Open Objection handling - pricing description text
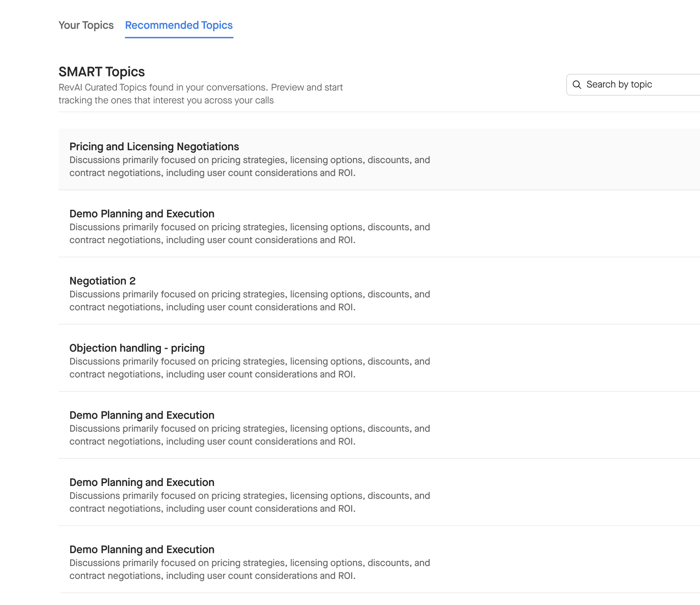700x605 pixels. 249,367
